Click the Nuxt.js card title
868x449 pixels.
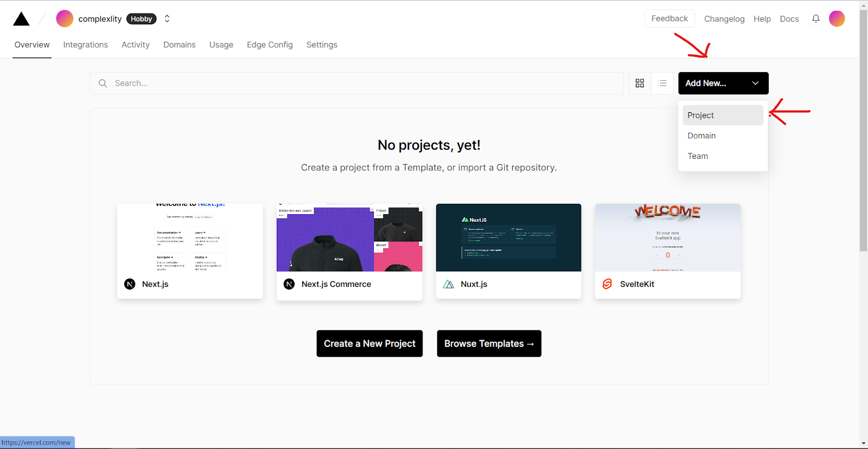474,284
